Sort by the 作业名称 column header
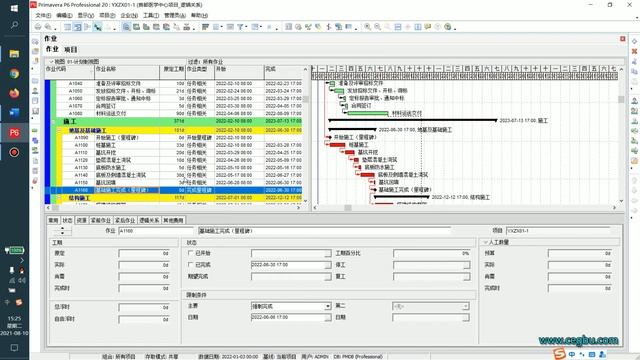The width and height of the screenshot is (640, 360). pos(127,72)
